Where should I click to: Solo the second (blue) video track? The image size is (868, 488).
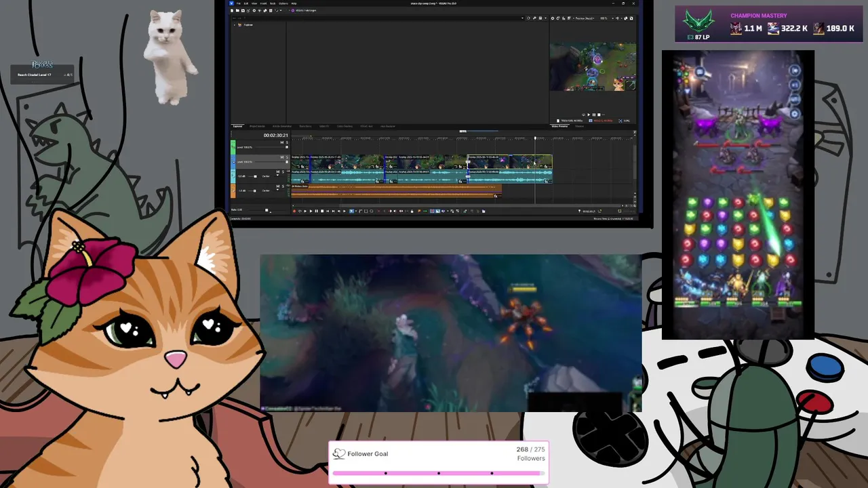click(x=287, y=157)
